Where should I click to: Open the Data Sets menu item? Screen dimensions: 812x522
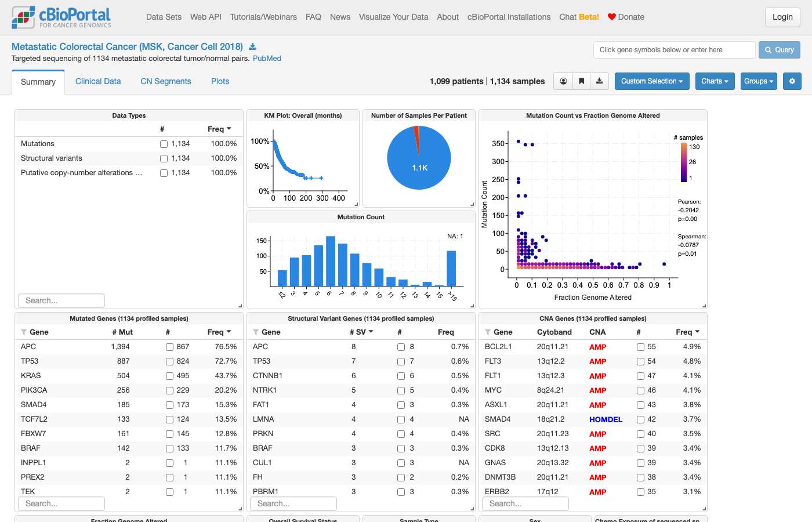[164, 17]
